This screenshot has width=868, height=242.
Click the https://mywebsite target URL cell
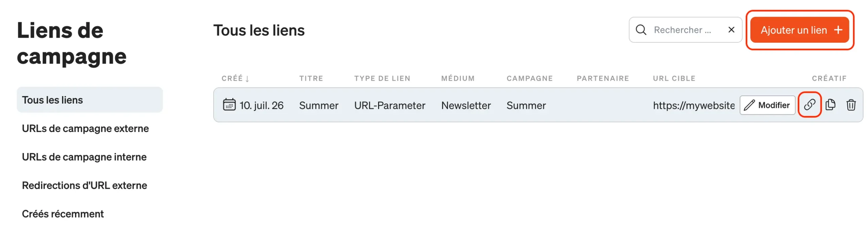[693, 106]
